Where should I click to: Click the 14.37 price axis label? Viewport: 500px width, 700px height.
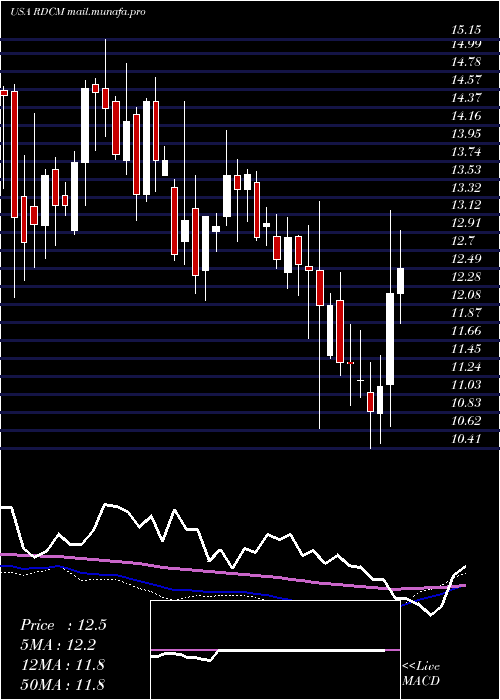tap(466, 97)
